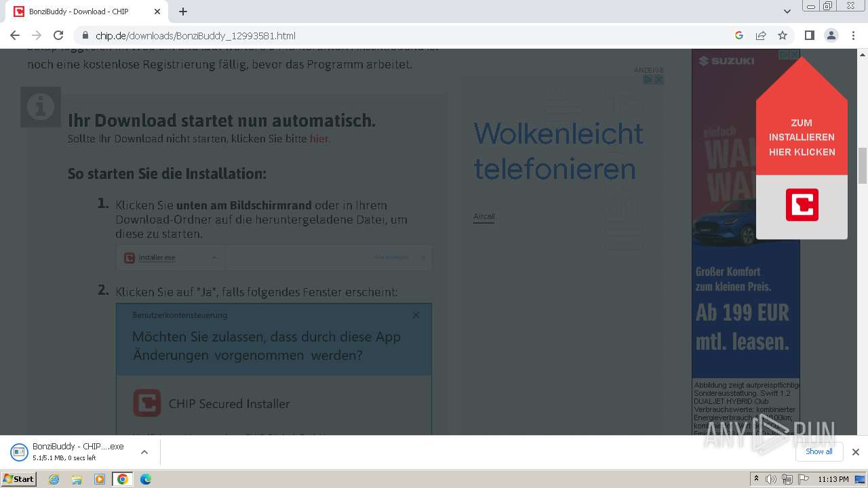The height and width of the screenshot is (488, 868).
Task: Open the Chrome three-dot menu
Action: [853, 35]
